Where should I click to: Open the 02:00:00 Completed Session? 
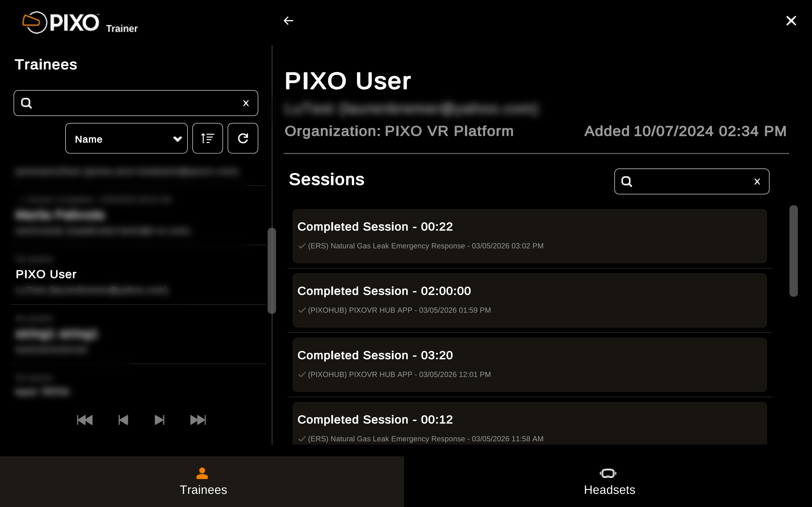pos(529,300)
